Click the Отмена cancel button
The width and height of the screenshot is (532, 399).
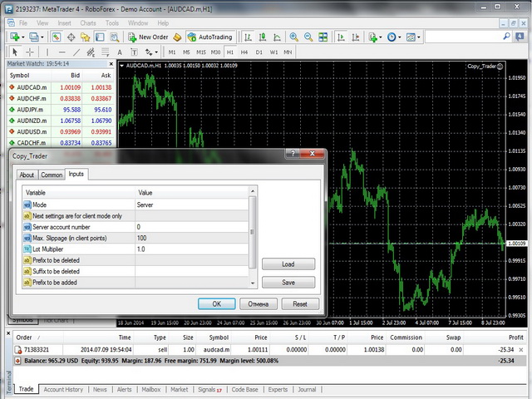tap(259, 304)
